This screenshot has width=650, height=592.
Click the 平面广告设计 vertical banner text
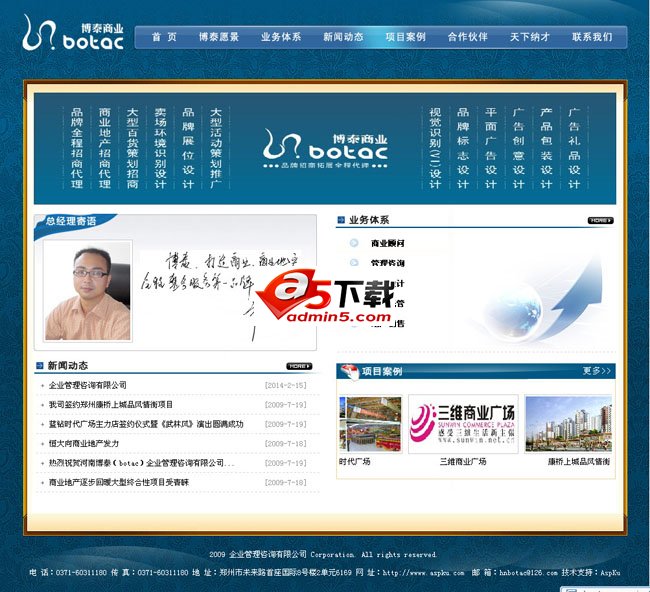click(490, 148)
